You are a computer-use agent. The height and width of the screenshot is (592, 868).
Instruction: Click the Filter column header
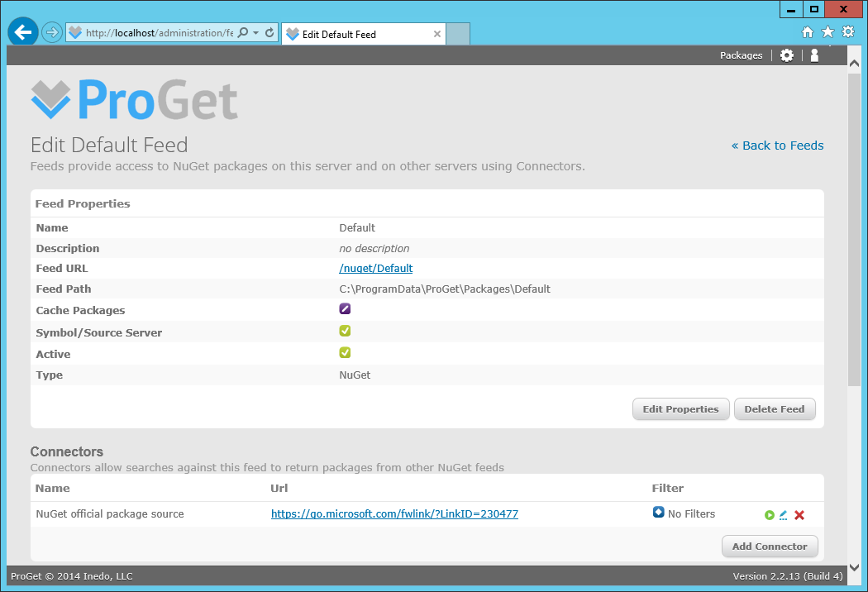coord(668,489)
